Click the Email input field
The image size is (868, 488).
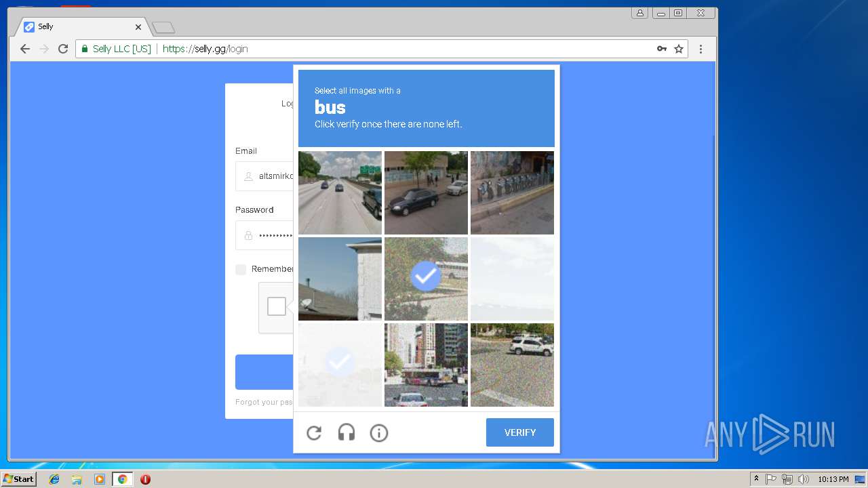[264, 176]
